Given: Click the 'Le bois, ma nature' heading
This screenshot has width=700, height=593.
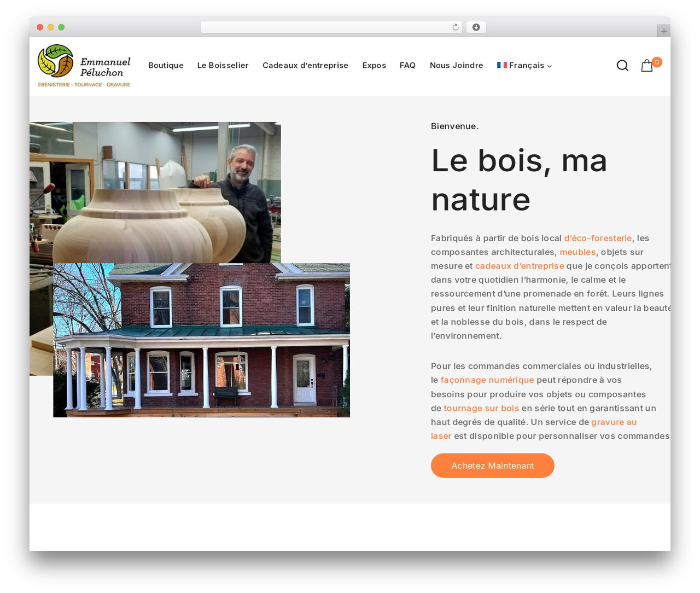Looking at the screenshot, I should click(x=519, y=180).
